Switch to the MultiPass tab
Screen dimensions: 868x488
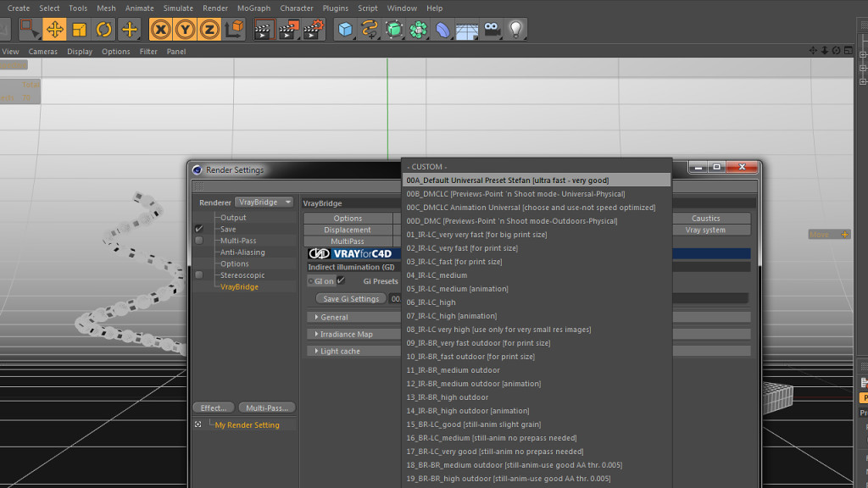pyautogui.click(x=348, y=241)
